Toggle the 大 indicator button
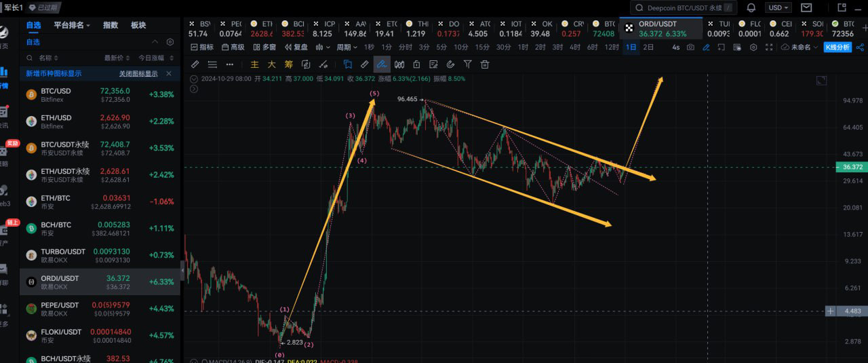This screenshot has width=868, height=363. (x=271, y=64)
